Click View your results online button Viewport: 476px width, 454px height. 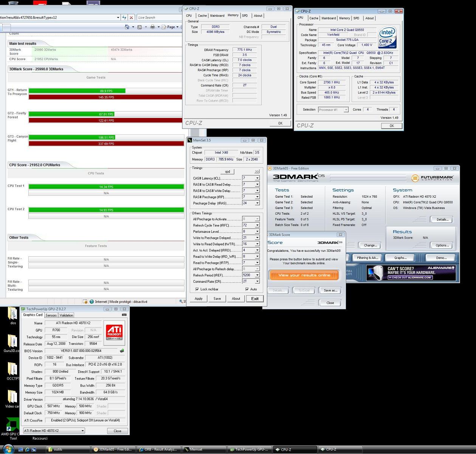coord(304,275)
